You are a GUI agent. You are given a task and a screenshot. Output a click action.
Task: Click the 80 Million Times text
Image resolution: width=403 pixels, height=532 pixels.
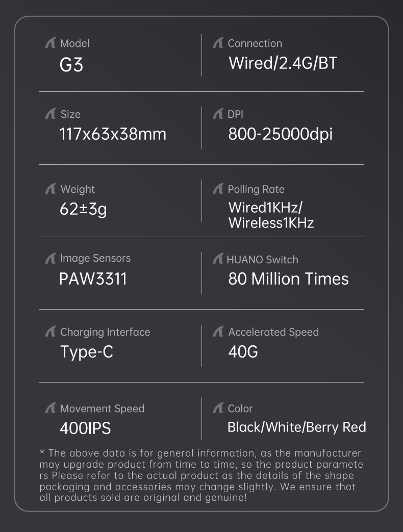click(288, 279)
